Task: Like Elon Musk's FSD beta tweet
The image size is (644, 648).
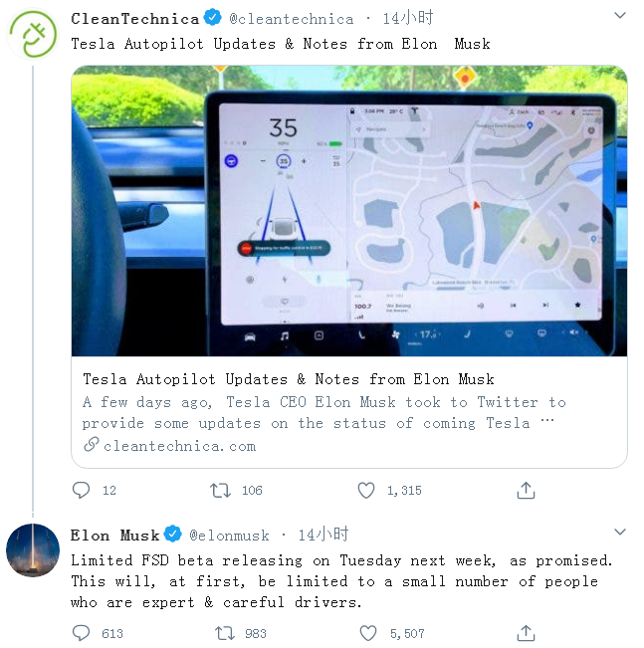Action: point(368,633)
